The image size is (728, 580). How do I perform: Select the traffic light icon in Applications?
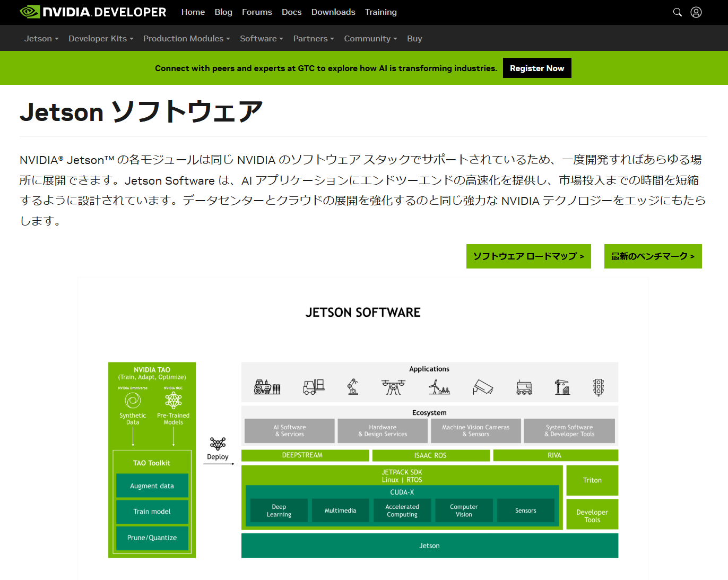coord(599,387)
